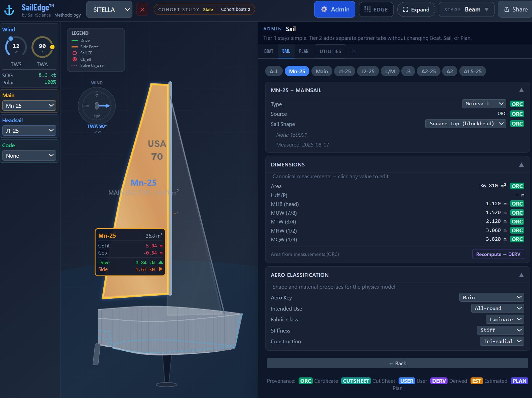532x398 pixels.
Task: Open the Code sail None dropdown
Action: 29,156
